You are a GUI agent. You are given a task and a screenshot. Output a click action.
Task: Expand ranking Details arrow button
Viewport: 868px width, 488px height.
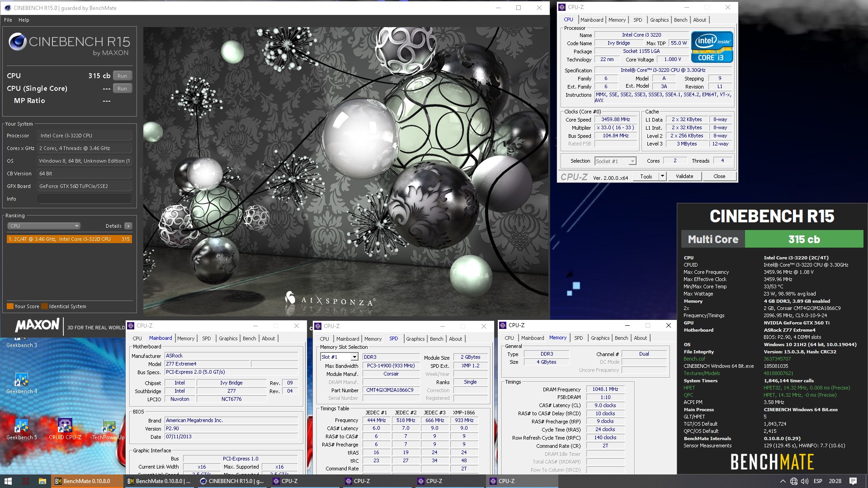[x=128, y=226]
